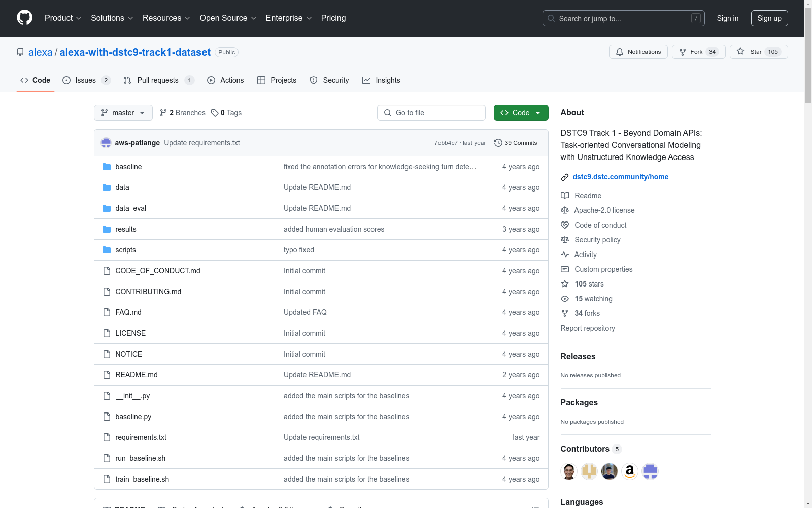The width and height of the screenshot is (812, 508).
Task: Click the Readme book icon in About
Action: (x=565, y=196)
